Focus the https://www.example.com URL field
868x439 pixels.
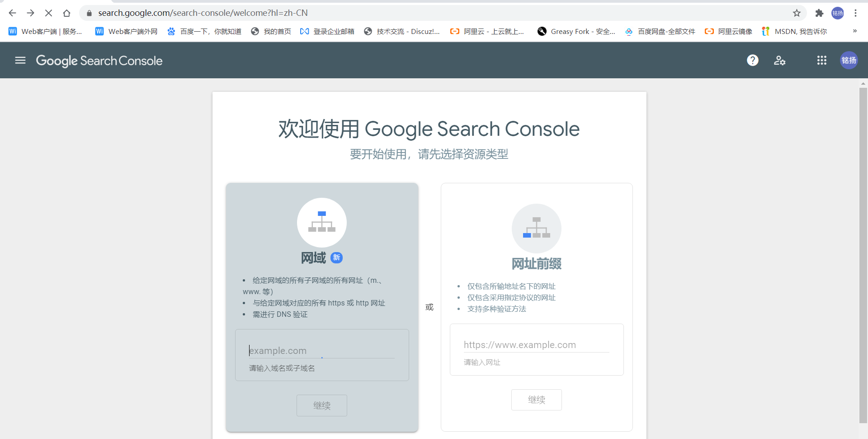(x=537, y=345)
